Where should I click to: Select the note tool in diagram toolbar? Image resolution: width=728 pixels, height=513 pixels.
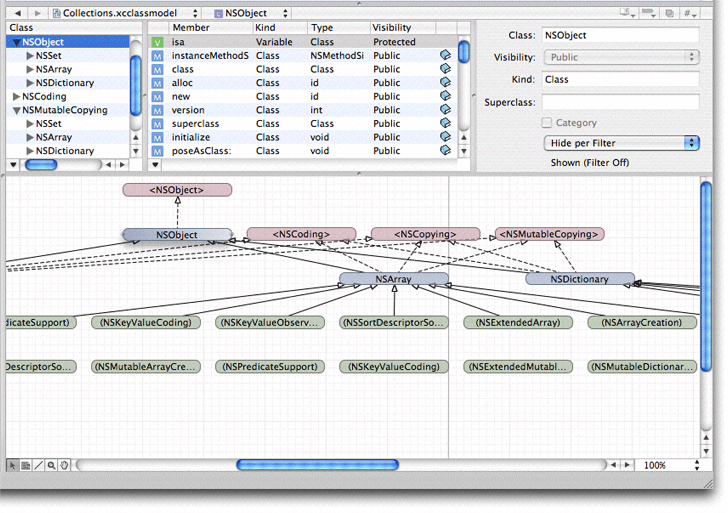26,465
